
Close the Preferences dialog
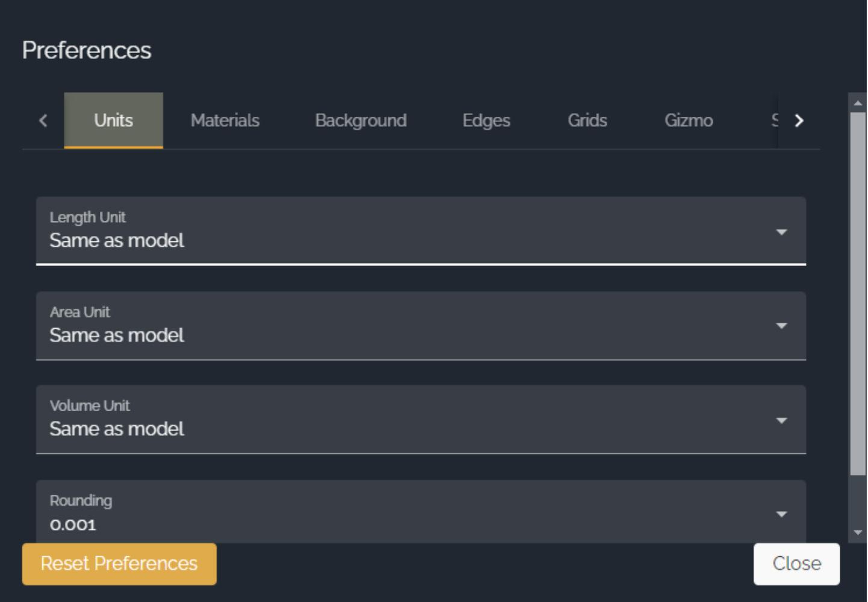tap(796, 564)
